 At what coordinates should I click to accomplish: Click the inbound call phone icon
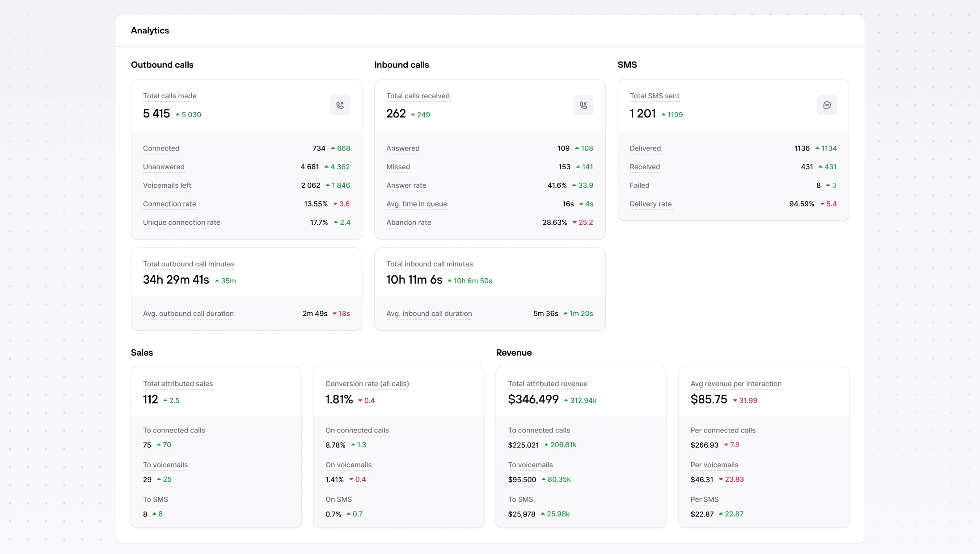tap(583, 105)
